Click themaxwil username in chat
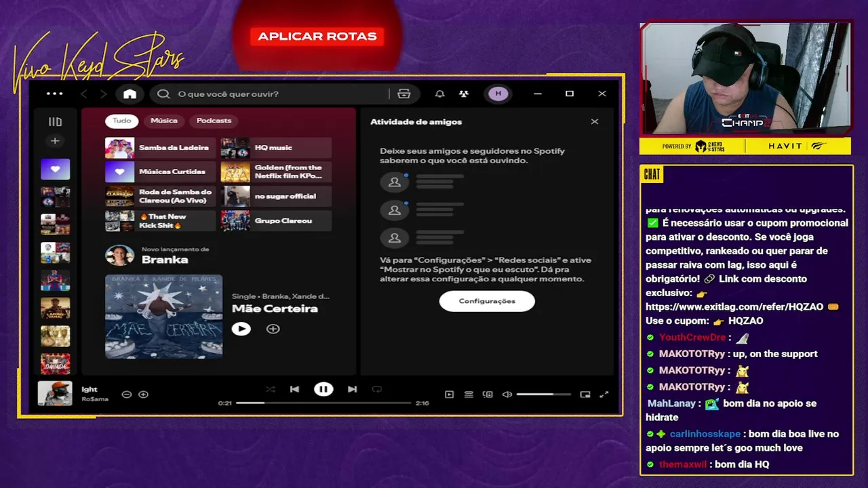The width and height of the screenshot is (868, 488). tap(683, 464)
